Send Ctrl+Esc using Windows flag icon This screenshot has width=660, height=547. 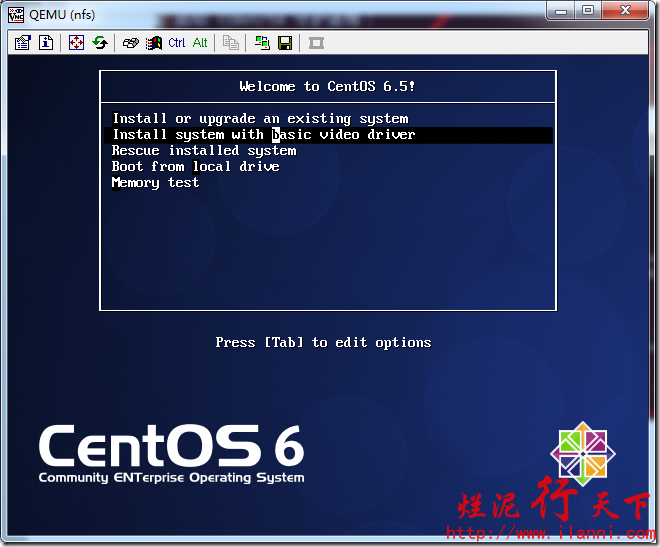(x=153, y=43)
